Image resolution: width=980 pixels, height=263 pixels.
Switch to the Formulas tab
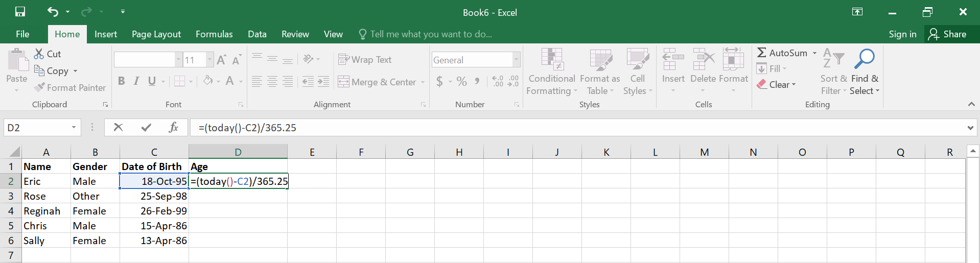click(x=214, y=34)
